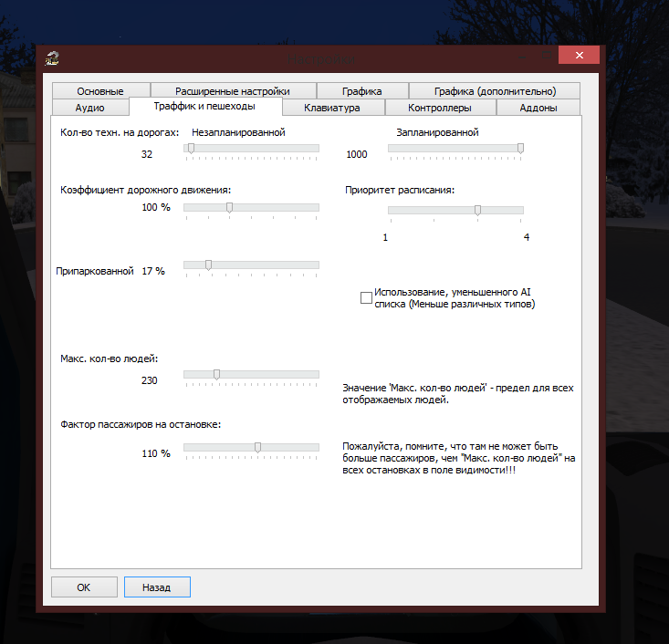
Task: Click the Припаркованной label
Action: point(95,271)
